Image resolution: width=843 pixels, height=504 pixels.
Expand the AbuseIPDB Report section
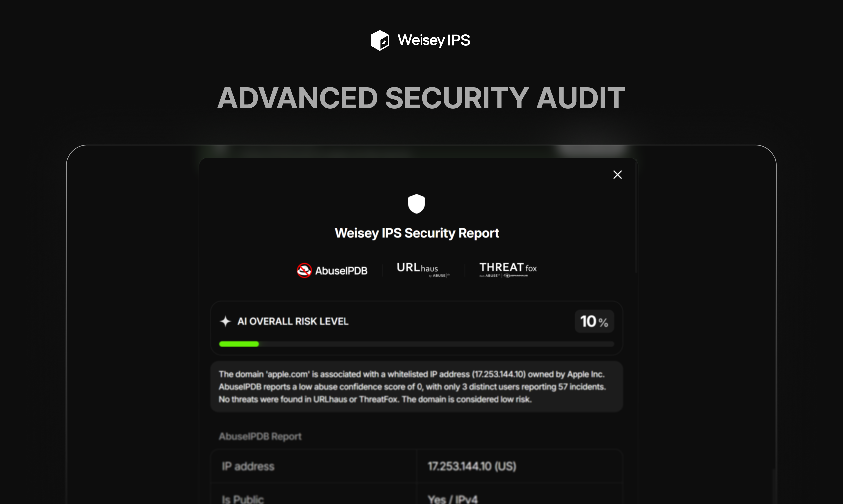[260, 436]
